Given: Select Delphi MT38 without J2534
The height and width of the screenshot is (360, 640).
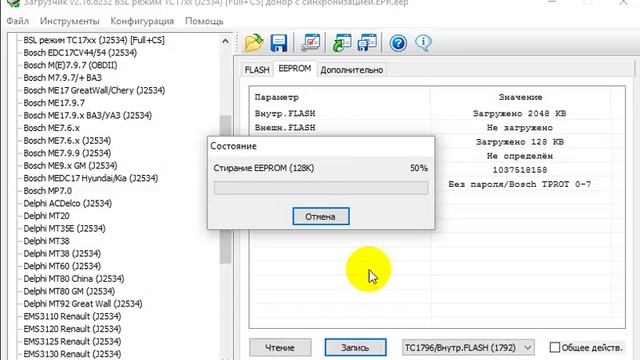Looking at the screenshot, I should [46, 241].
